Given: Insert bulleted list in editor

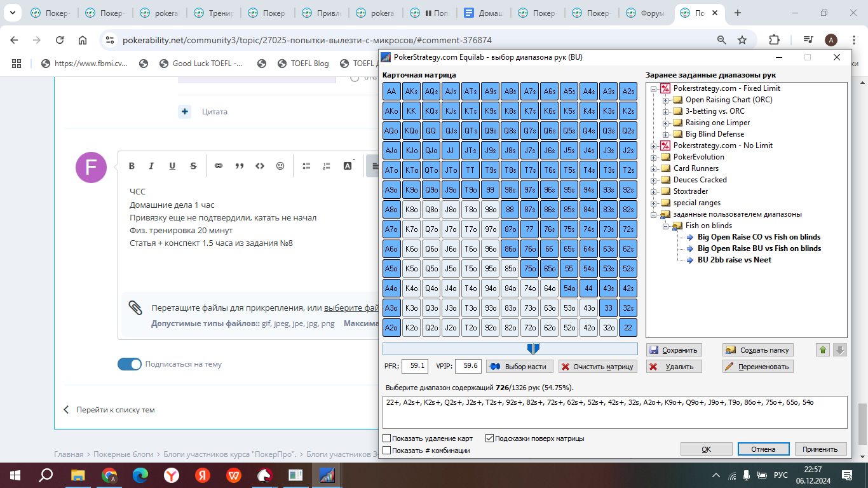Looking at the screenshot, I should 306,166.
